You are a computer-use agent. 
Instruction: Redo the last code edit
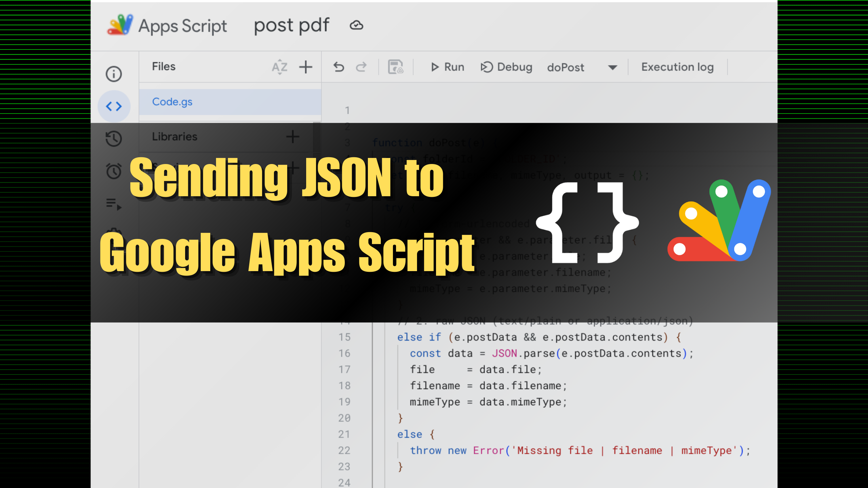click(361, 67)
